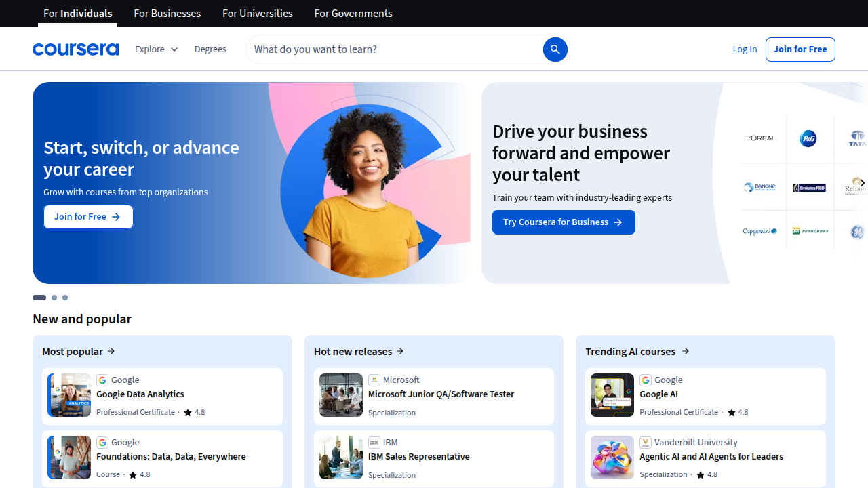Click 'New and popular' heading
868x488 pixels.
point(82,319)
